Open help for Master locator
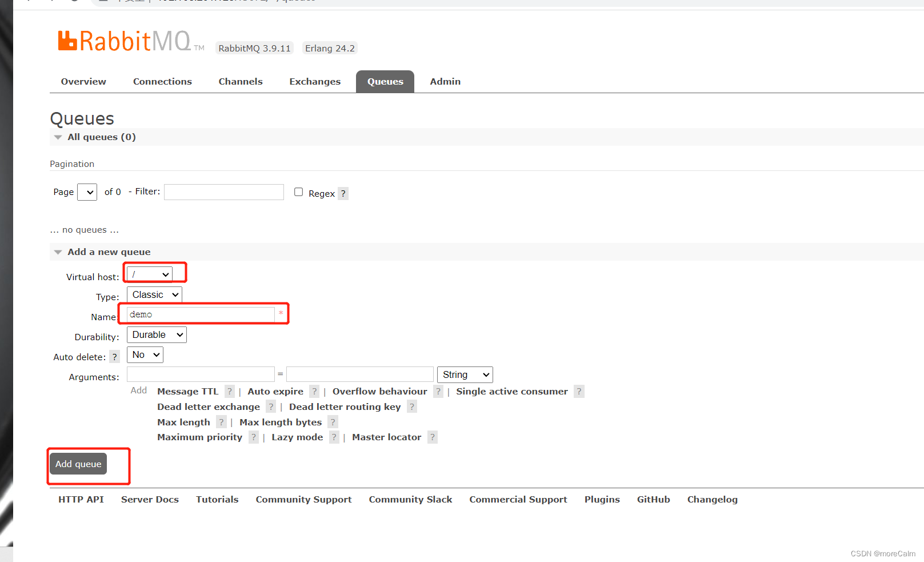Screen dimensions: 924x562 tap(432, 437)
